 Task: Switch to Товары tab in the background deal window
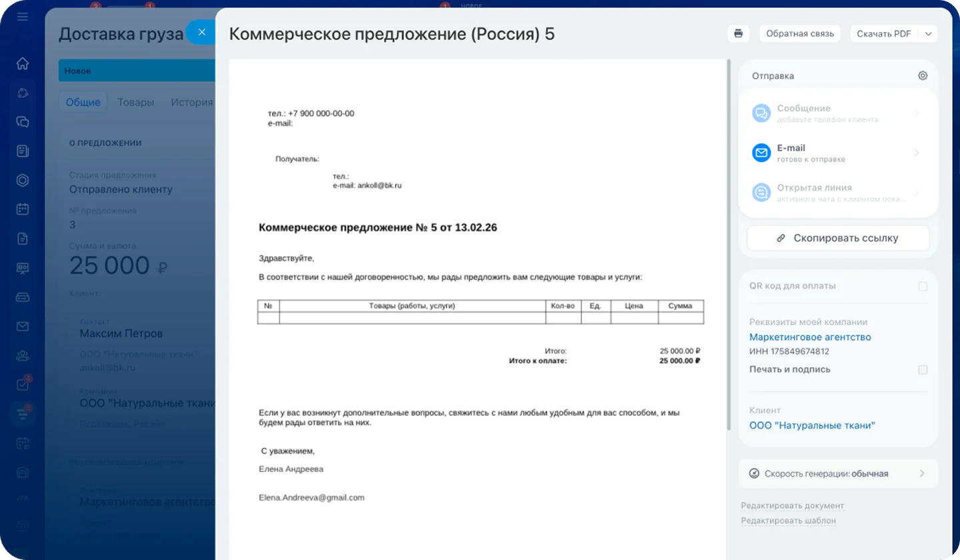pos(136,102)
